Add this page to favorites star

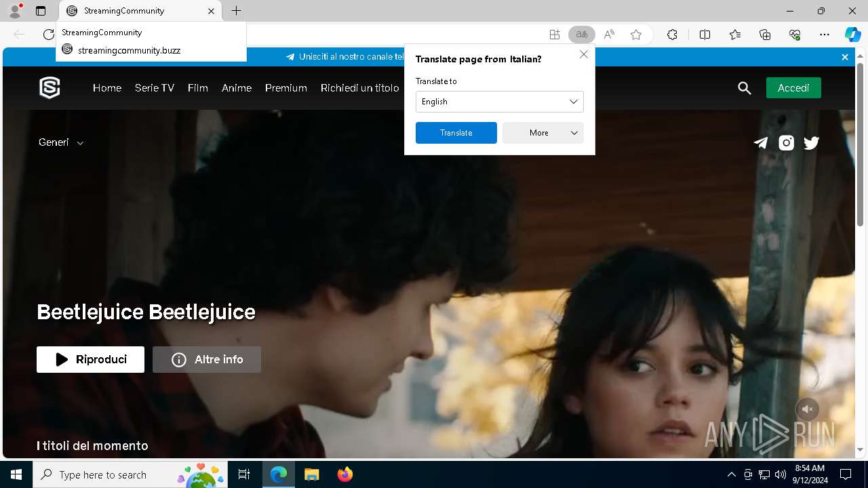click(636, 35)
